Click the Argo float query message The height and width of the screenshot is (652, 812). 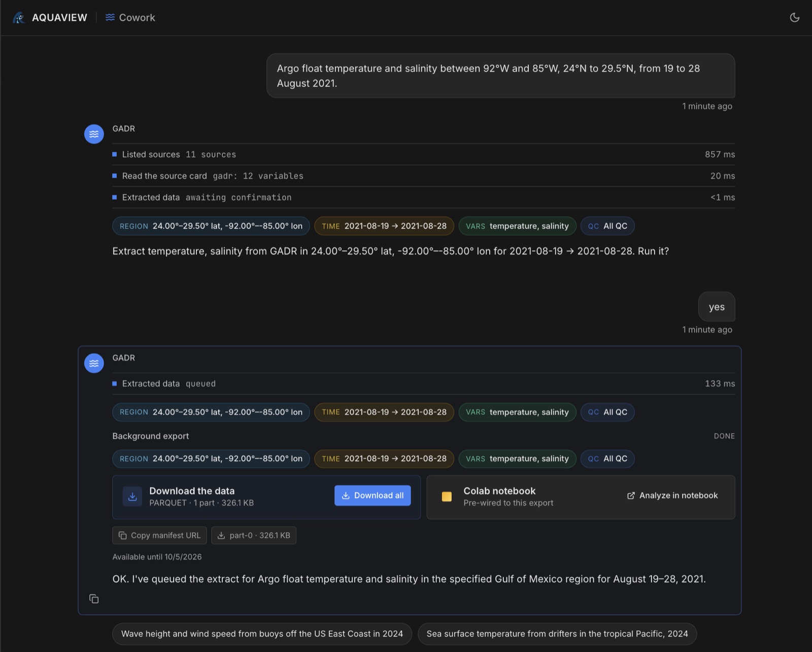[501, 76]
